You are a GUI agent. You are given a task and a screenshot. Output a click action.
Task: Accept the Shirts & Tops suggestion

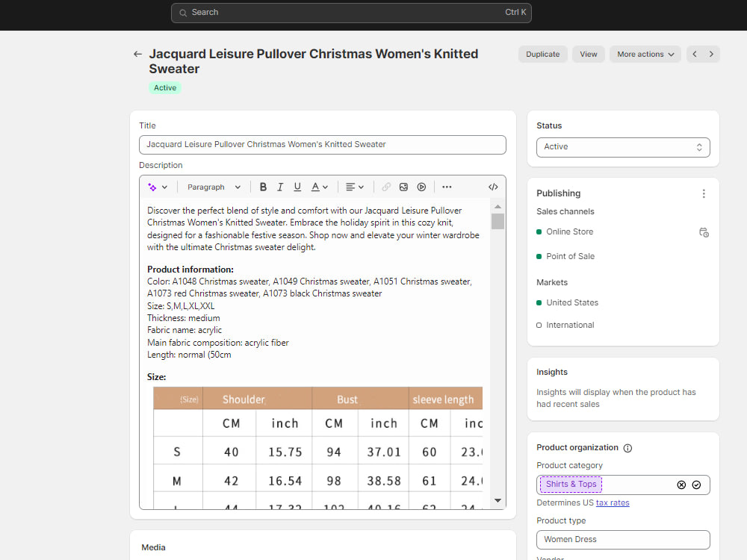tap(696, 485)
